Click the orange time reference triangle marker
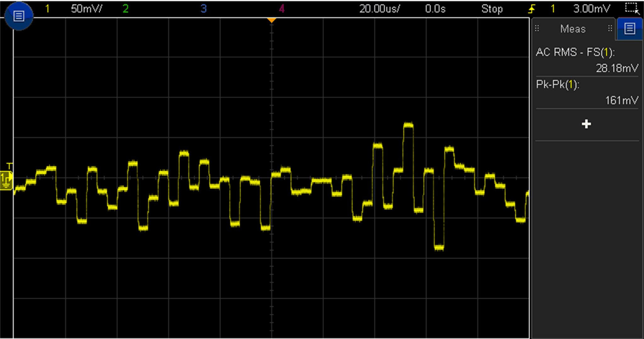Image resolution: width=644 pixels, height=339 pixels. pyautogui.click(x=272, y=20)
